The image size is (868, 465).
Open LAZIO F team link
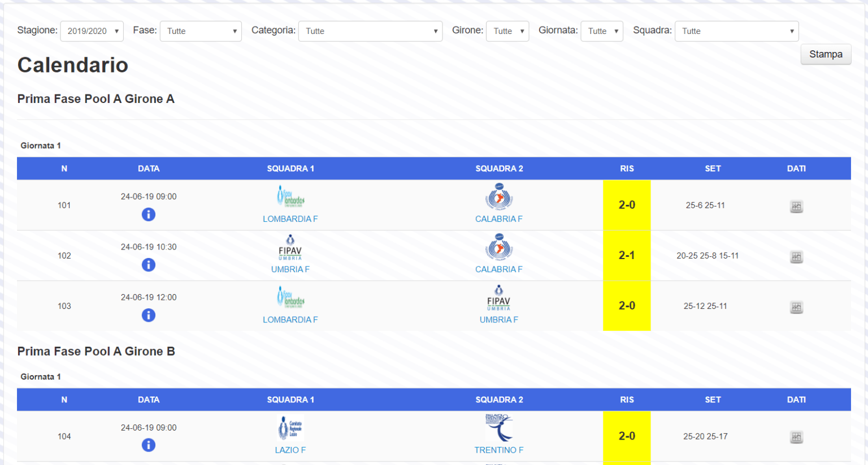click(290, 450)
